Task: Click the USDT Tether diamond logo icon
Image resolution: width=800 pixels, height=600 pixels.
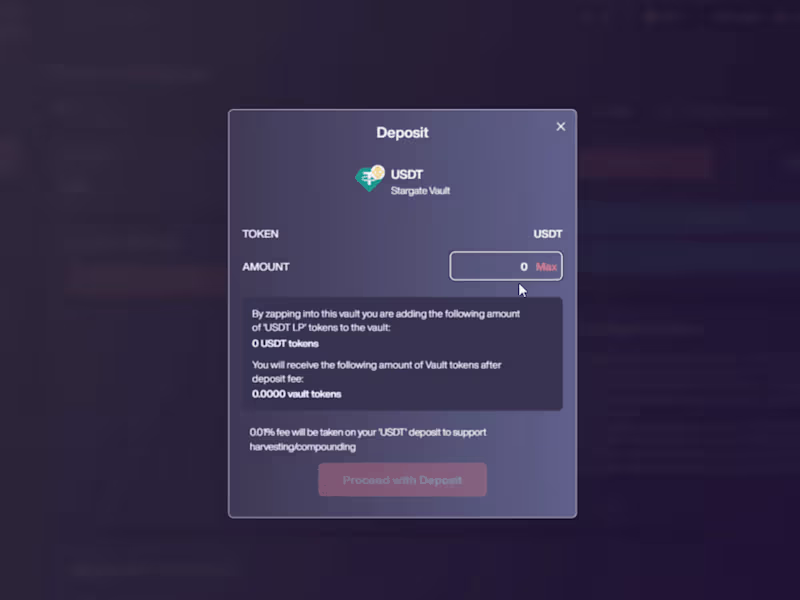Action: tap(367, 180)
